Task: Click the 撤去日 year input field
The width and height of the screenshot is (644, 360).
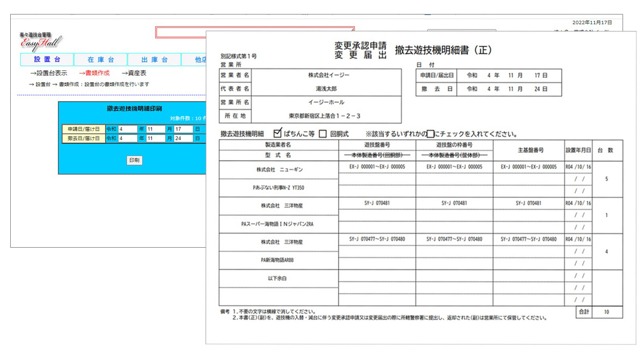Action: [128, 138]
